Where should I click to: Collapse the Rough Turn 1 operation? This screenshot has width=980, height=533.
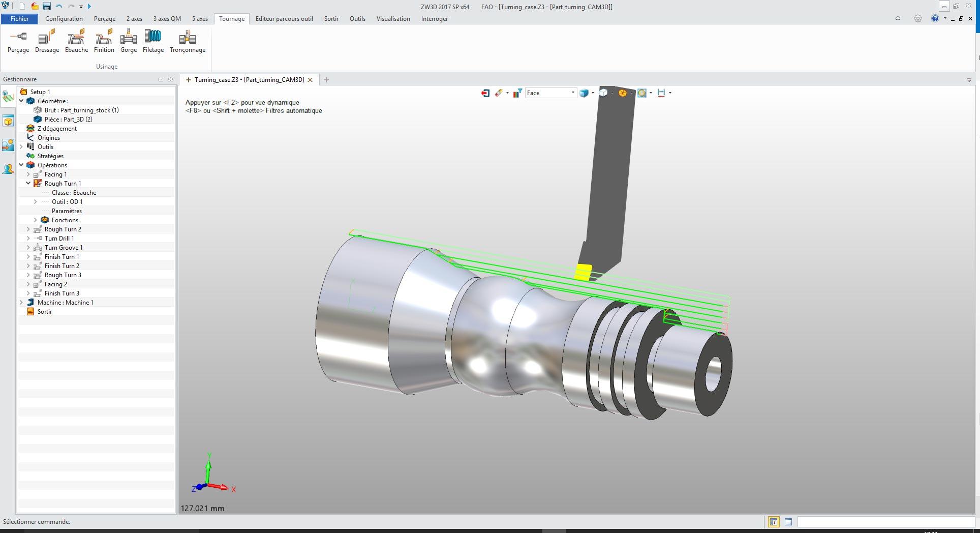tap(28, 184)
